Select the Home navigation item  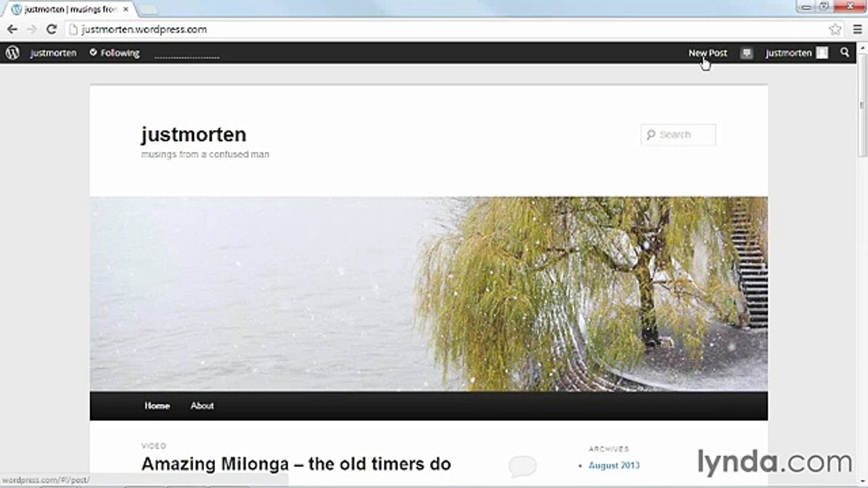click(x=157, y=406)
